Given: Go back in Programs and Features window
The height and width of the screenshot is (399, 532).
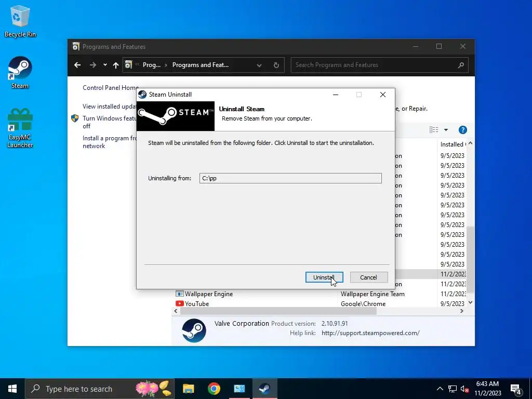Looking at the screenshot, I should tap(77, 65).
